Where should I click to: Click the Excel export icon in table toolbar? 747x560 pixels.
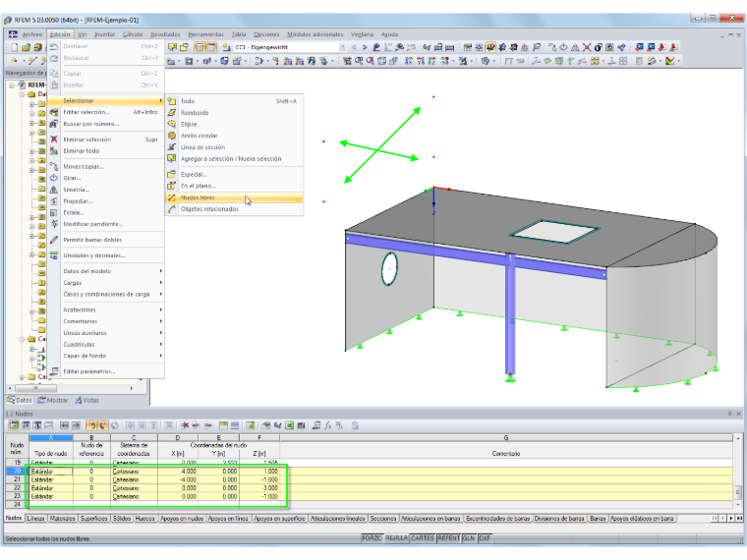[289, 425]
